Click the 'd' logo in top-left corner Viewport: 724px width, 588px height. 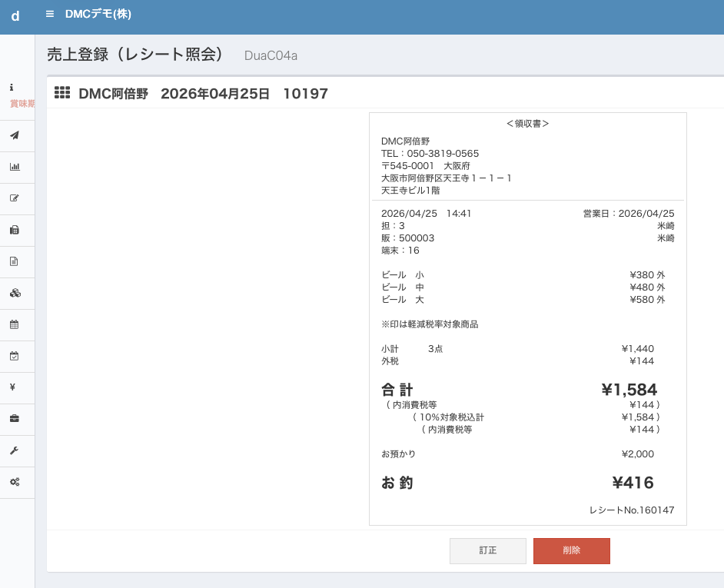click(x=15, y=15)
